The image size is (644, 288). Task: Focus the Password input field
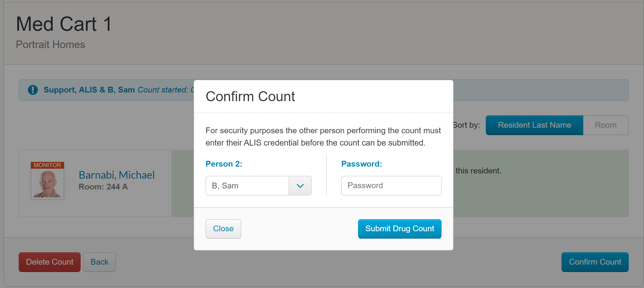[391, 186]
